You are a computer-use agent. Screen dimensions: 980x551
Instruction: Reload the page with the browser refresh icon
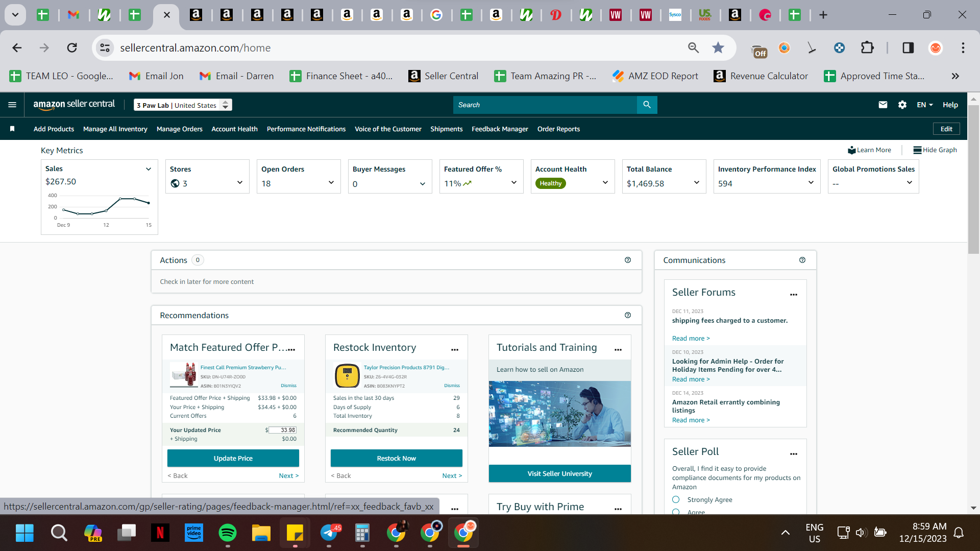click(x=72, y=47)
